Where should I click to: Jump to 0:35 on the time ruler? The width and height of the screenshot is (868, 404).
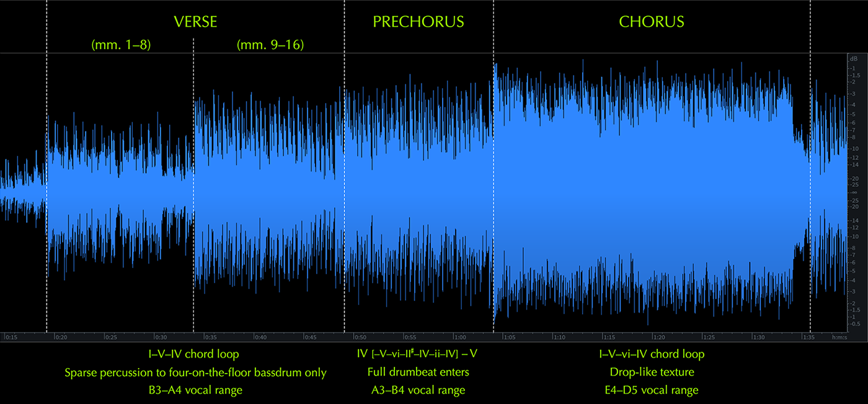(x=211, y=337)
